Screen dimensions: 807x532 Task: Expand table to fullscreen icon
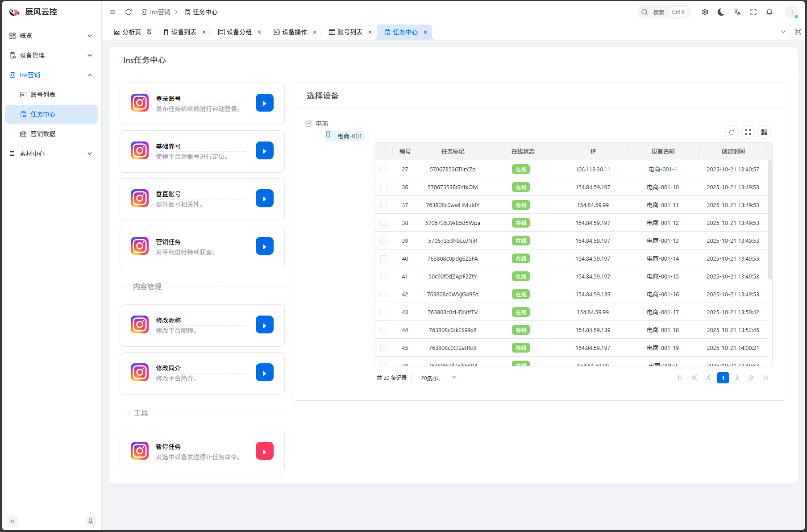click(748, 132)
